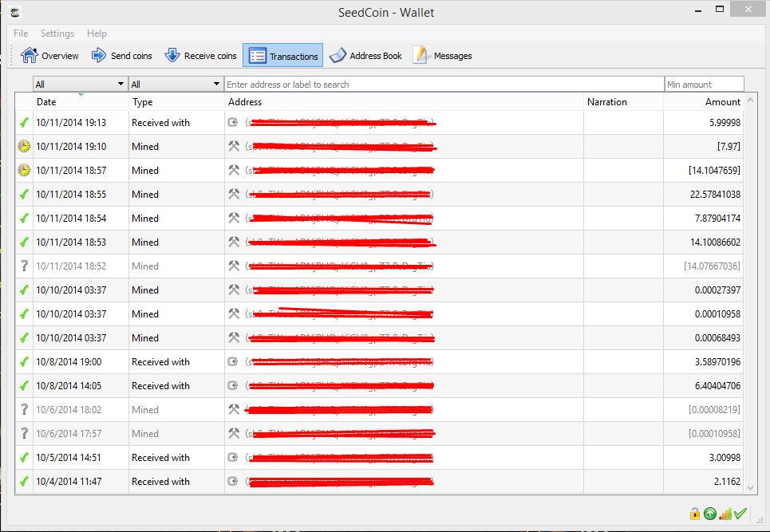Click the network connection bars icon
This screenshot has width=770, height=532.
[x=725, y=514]
